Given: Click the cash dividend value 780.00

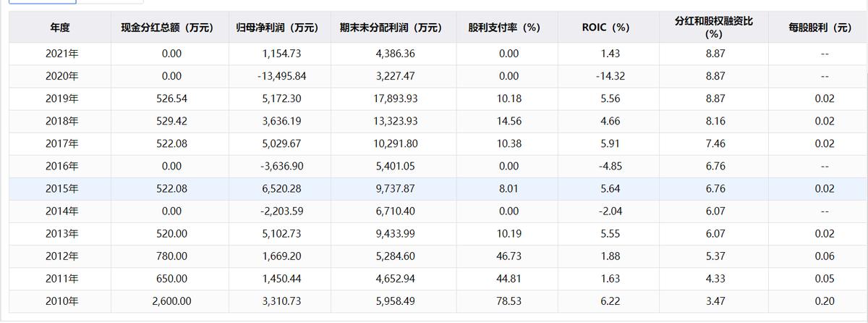Looking at the screenshot, I should point(171,256).
